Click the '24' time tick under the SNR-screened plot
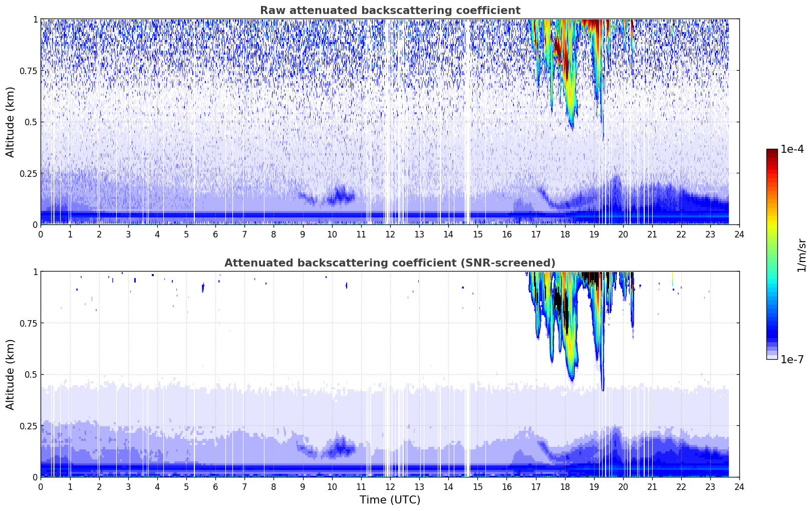 tap(739, 486)
